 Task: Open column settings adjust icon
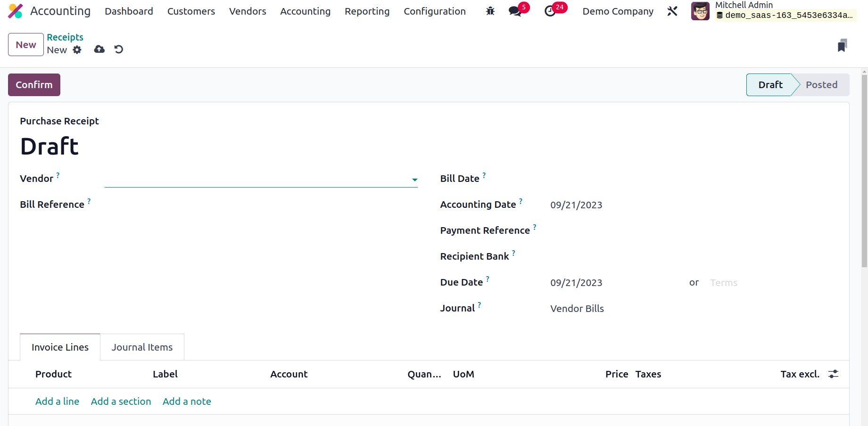[x=834, y=374]
